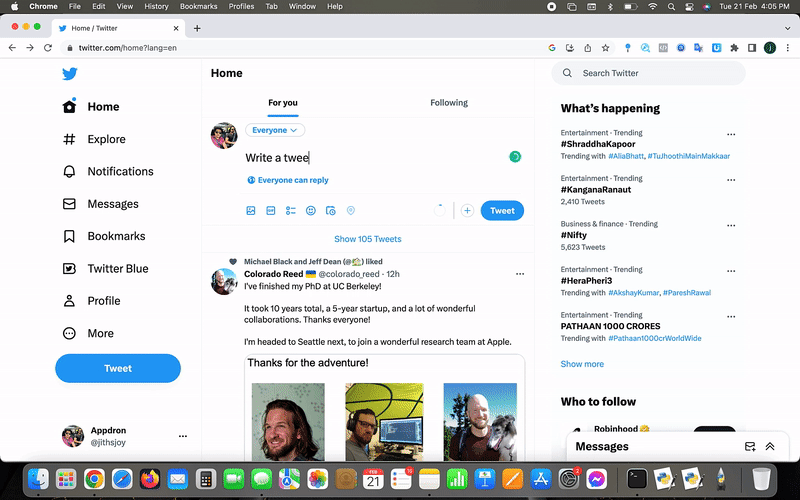Click Appdron profile avatar in composer

[x=224, y=136]
